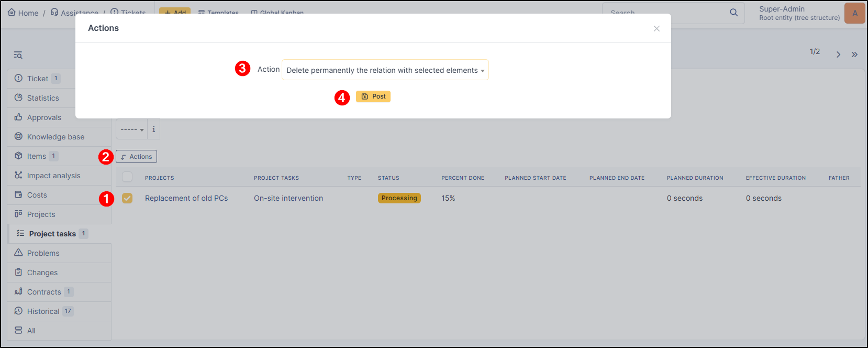
Task: Click the Actions button above the table
Action: 136,157
